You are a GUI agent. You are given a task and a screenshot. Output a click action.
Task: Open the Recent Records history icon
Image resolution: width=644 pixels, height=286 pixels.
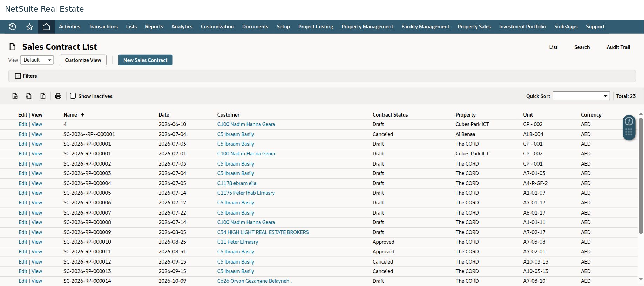pos(12,27)
